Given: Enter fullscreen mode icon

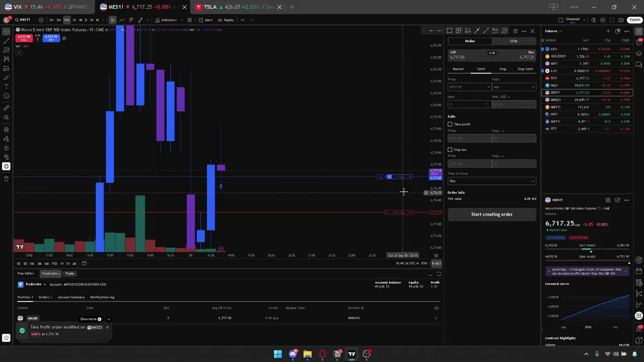Looking at the screenshot, I should (612, 20).
